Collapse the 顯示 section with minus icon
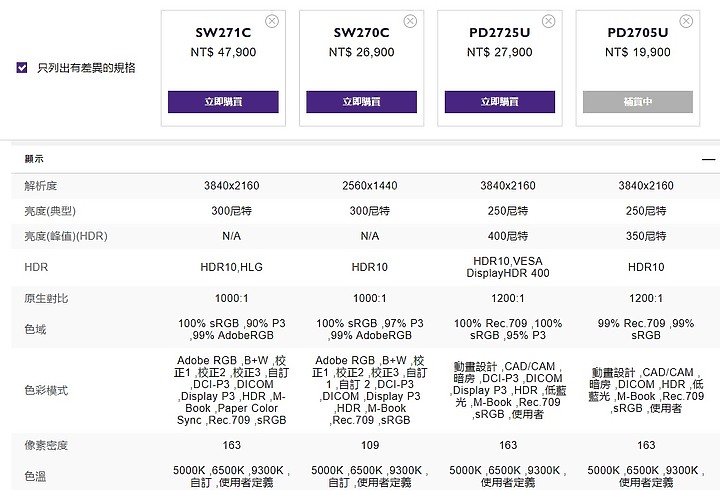This screenshot has width=720, height=490. (708, 159)
